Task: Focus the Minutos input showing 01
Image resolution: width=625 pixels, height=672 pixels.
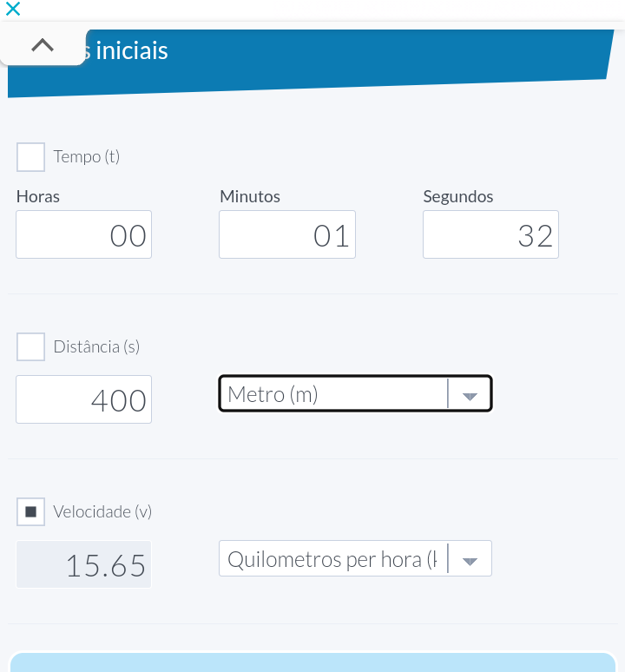Action: pyautogui.click(x=286, y=234)
